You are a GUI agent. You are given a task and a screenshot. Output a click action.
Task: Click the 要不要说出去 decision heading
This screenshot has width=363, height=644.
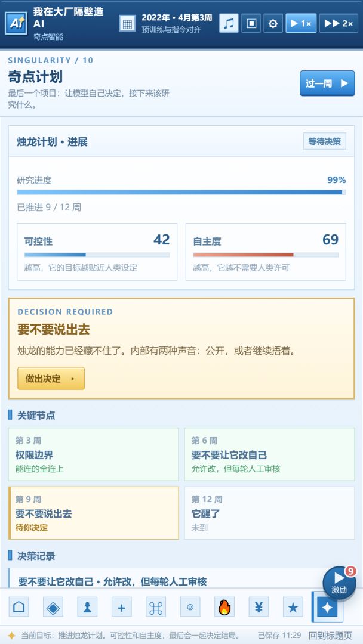(54, 329)
